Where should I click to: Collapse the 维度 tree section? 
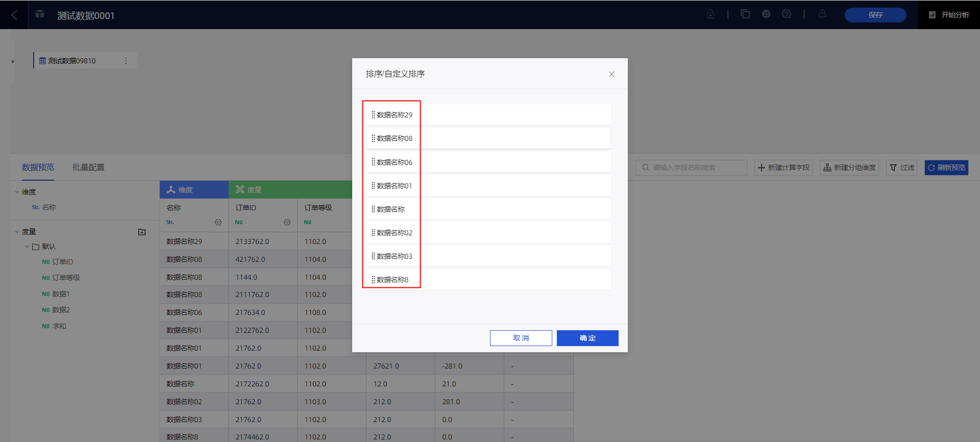coord(17,192)
